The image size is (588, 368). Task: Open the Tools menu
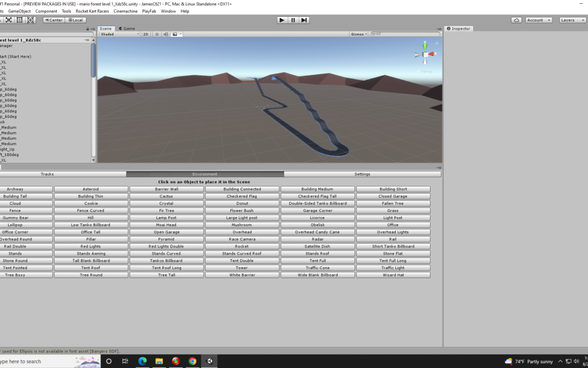66,11
